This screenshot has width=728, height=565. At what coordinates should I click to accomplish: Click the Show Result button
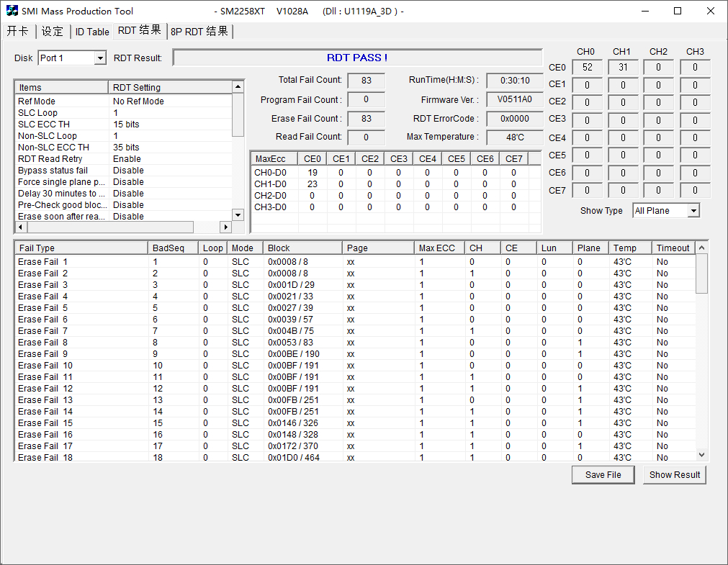click(674, 475)
